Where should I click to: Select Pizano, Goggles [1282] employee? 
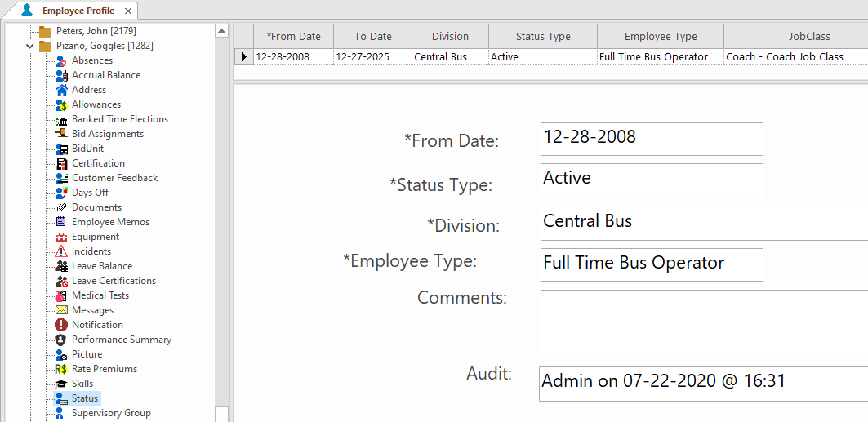(x=105, y=46)
